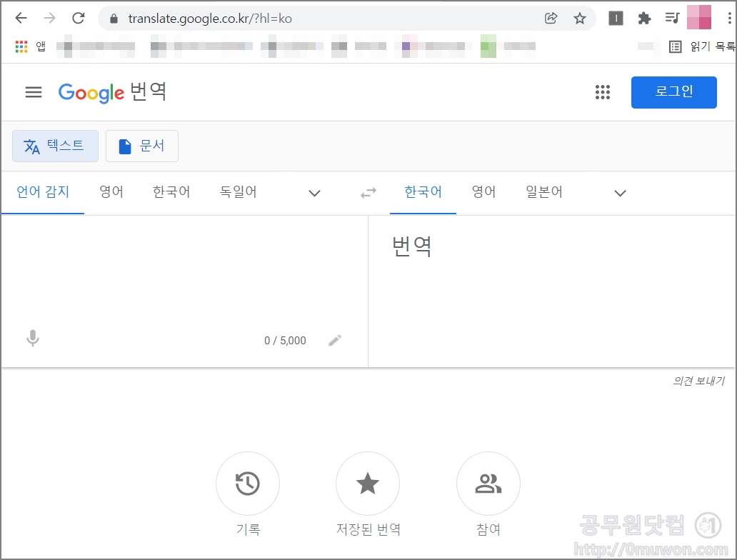Click the lock icon in the address bar

coord(114,19)
